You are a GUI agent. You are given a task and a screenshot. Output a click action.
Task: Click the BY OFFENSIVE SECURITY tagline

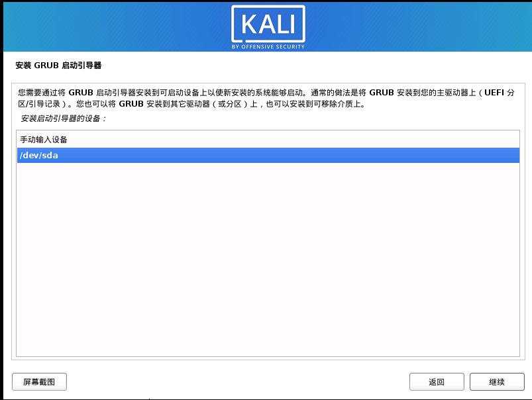click(x=268, y=47)
